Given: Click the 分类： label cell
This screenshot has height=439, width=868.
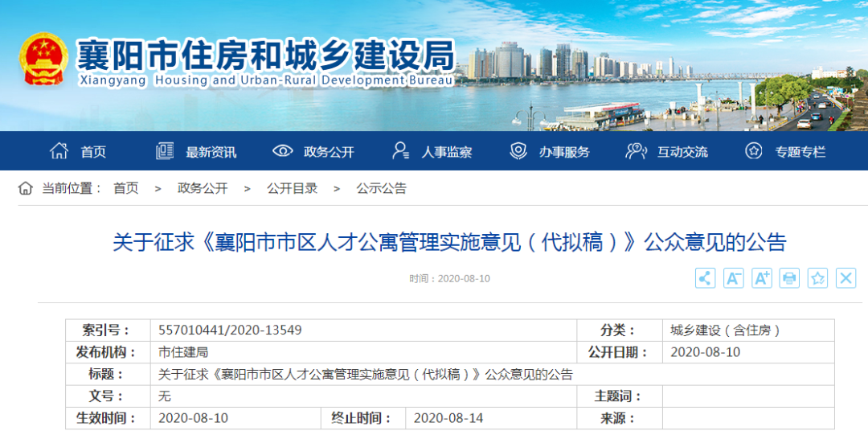Looking at the screenshot, I should (620, 330).
